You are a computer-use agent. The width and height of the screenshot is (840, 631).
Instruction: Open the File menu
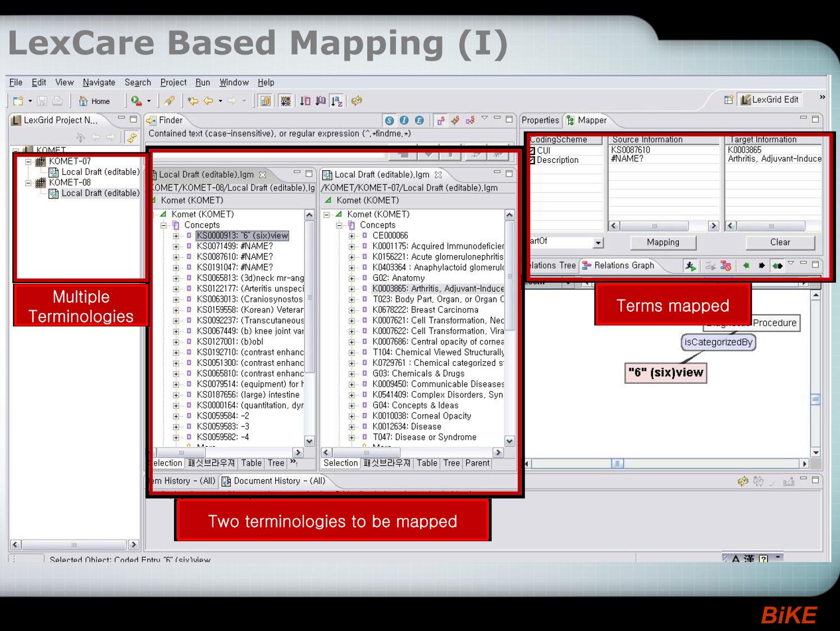tap(16, 83)
